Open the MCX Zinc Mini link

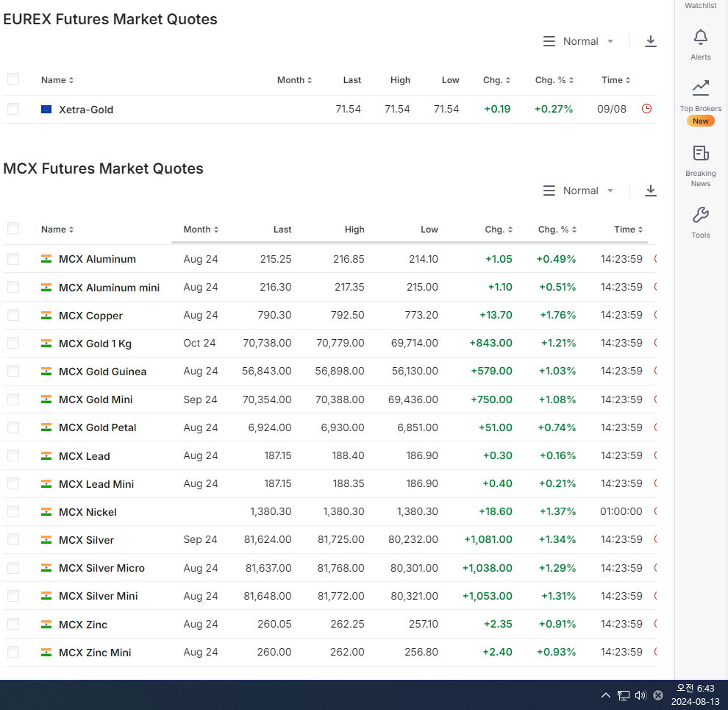[x=95, y=653]
